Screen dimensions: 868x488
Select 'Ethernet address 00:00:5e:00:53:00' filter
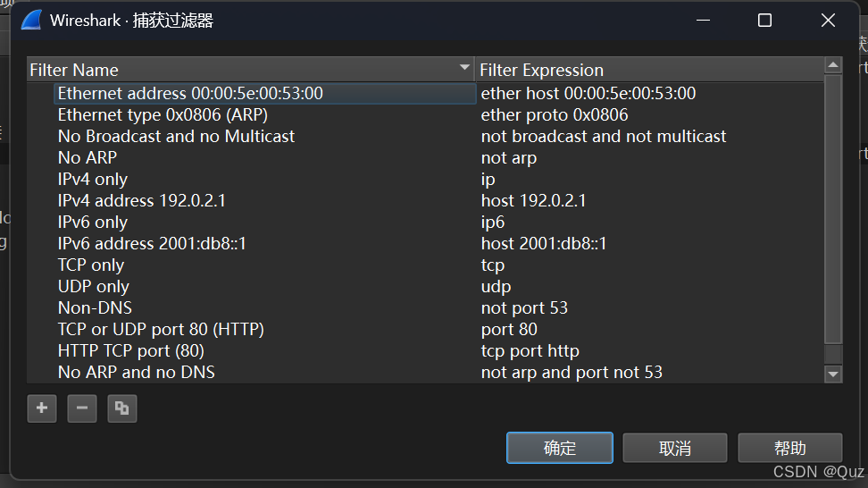click(190, 93)
